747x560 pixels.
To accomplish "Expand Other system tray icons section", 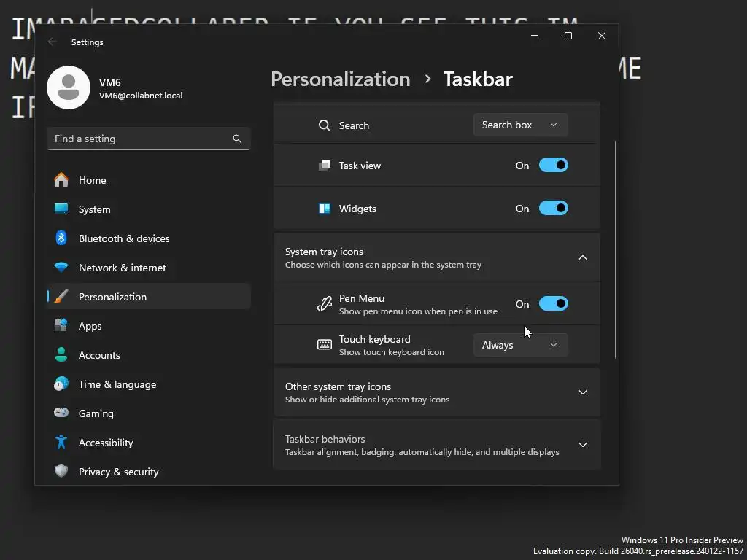I will coord(582,392).
